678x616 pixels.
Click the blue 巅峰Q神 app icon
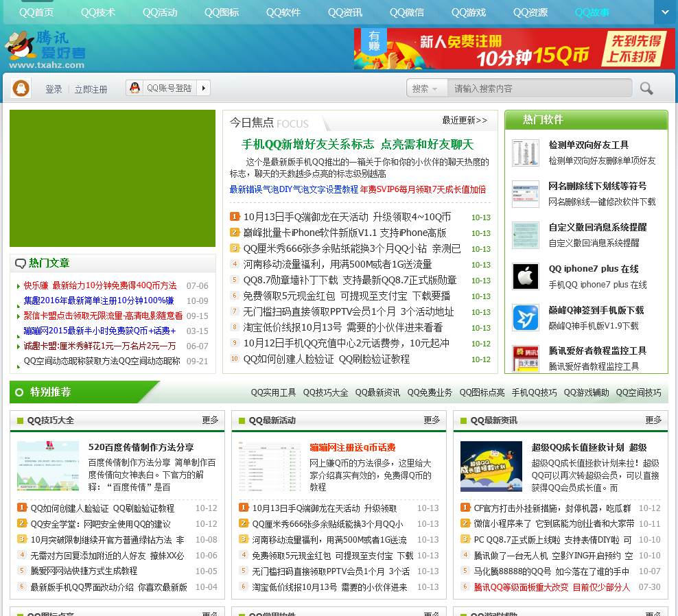[526, 318]
